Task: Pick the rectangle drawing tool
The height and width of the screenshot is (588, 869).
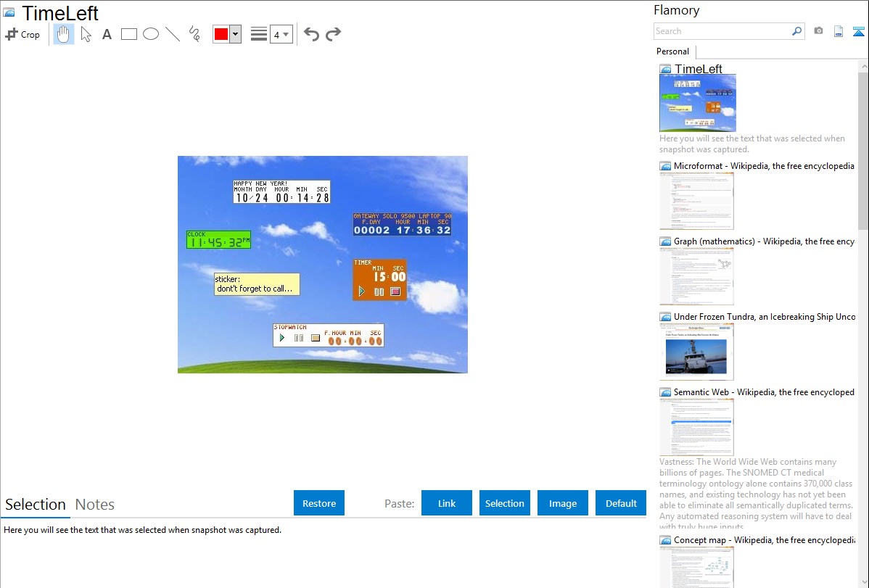Action: [x=128, y=34]
